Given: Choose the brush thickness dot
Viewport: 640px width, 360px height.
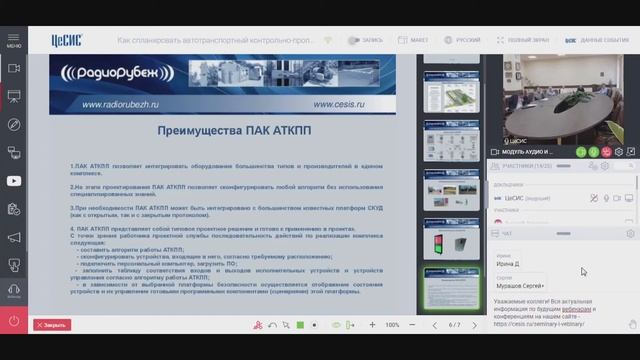Looking at the screenshot, I should click(314, 325).
